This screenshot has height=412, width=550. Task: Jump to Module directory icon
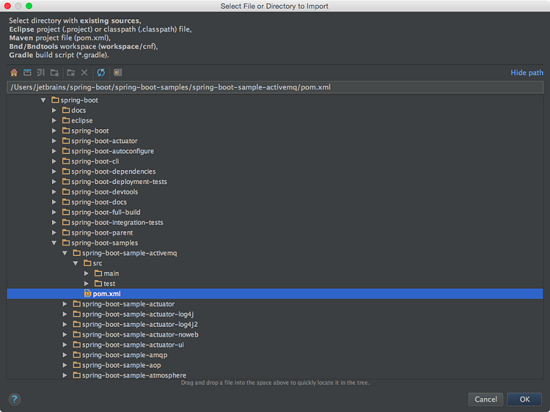(54, 73)
